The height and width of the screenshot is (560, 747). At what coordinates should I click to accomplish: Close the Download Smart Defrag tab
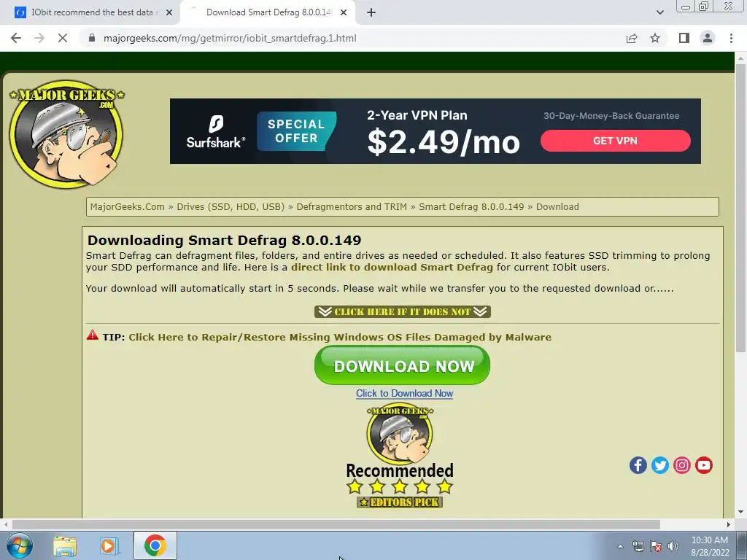(344, 13)
